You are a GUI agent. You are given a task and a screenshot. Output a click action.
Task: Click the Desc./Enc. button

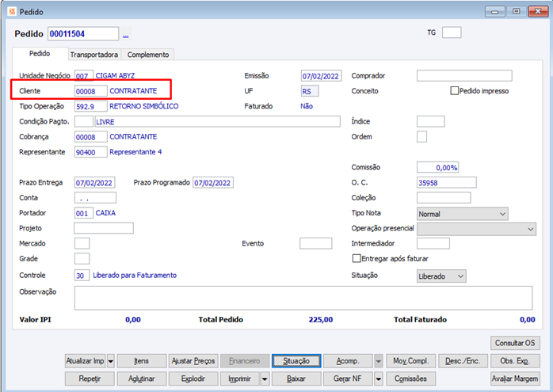pos(463,361)
